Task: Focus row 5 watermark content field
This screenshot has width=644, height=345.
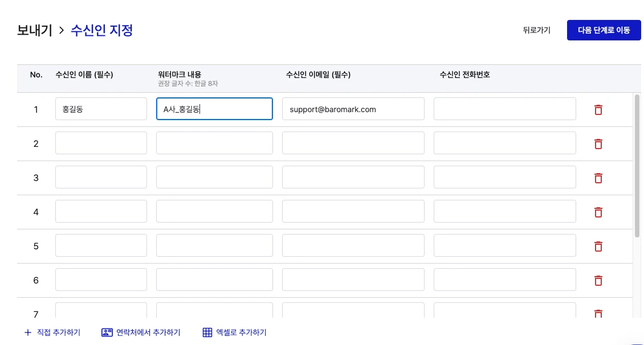Action: (214, 245)
